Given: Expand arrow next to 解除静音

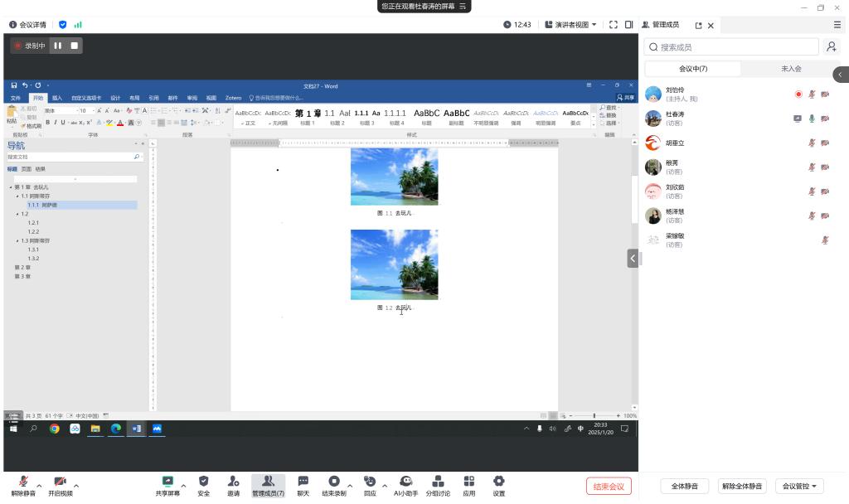Looking at the screenshot, I should pos(40,486).
